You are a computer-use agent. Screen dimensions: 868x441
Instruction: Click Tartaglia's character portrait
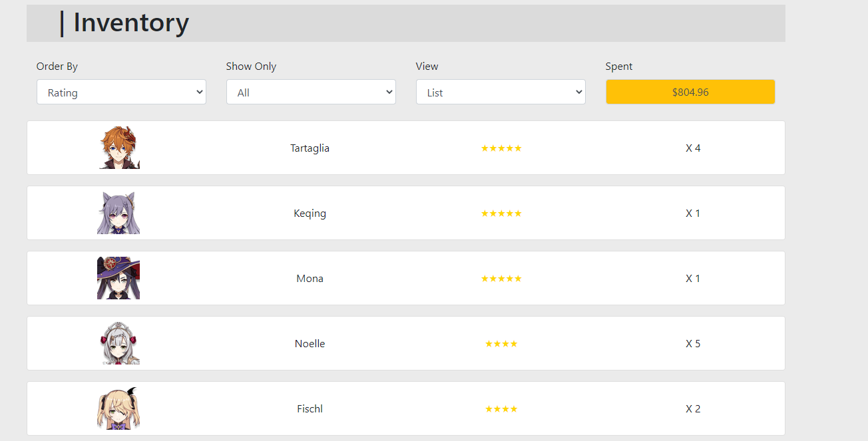[118, 148]
